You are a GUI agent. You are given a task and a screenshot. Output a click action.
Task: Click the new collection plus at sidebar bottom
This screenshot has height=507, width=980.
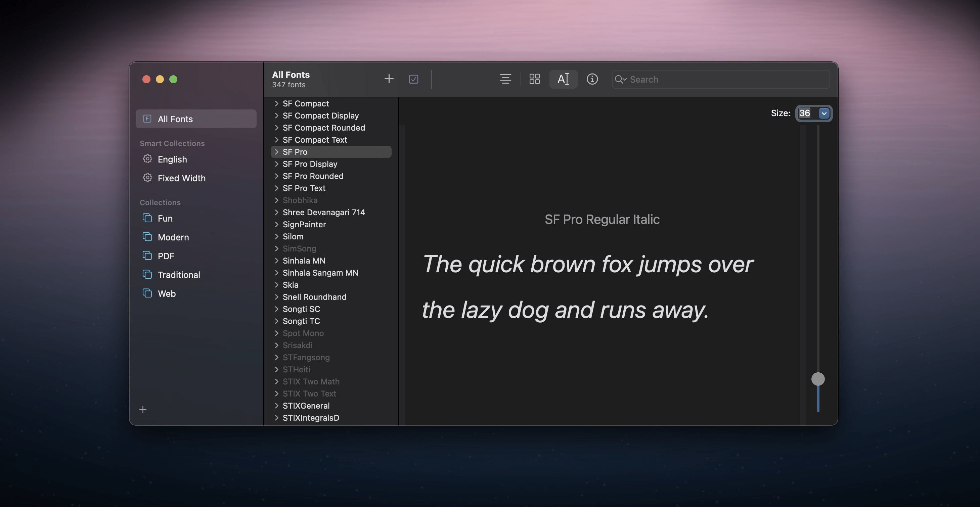pyautogui.click(x=143, y=410)
